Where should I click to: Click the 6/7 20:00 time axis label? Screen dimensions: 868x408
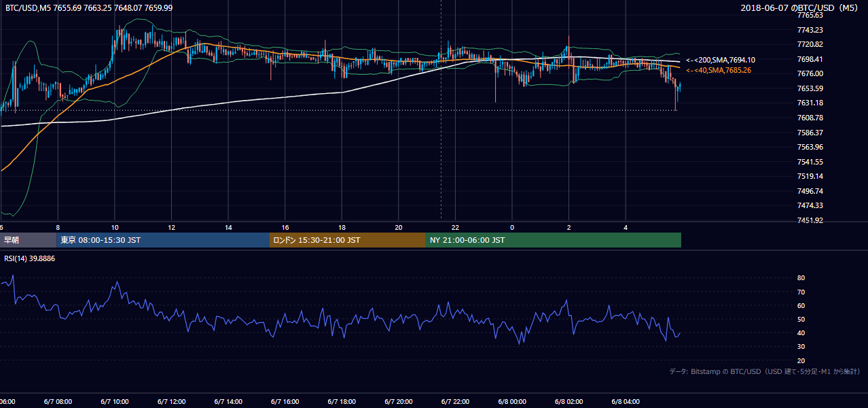399,402
